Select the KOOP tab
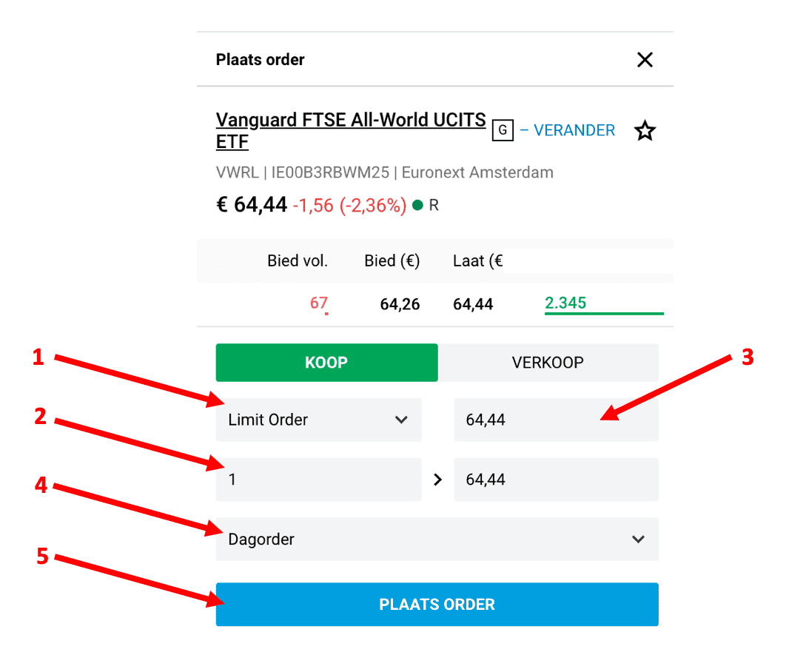This screenshot has height=672, width=789. point(326,363)
